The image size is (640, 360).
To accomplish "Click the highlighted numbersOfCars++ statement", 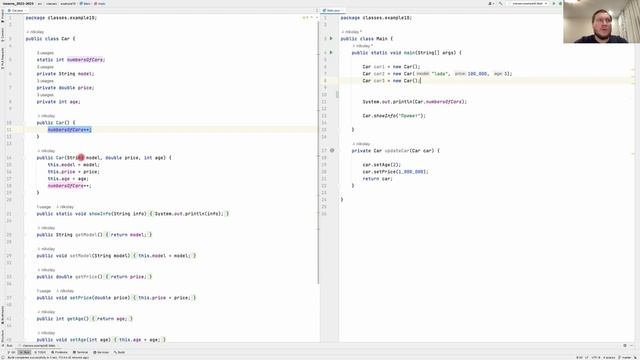I will coord(69,130).
